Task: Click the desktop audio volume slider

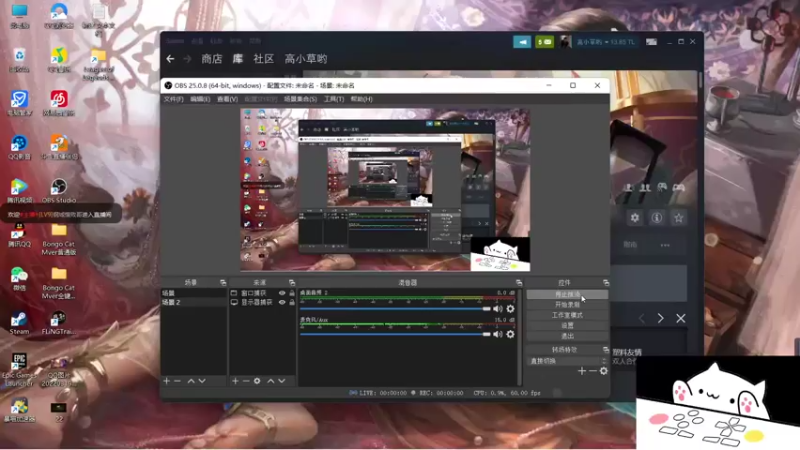Action: (395, 309)
